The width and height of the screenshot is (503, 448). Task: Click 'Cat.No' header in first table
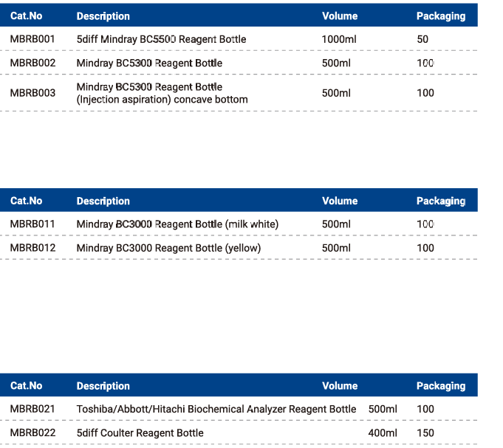[27, 15]
